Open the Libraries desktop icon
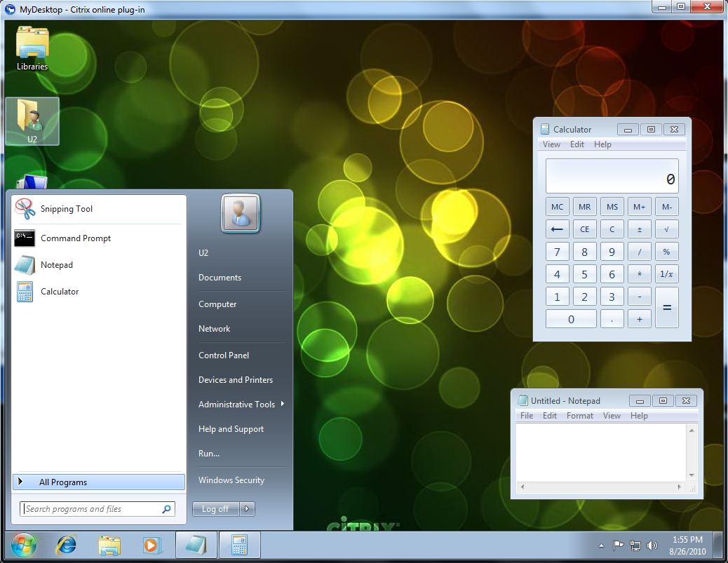 pos(32,49)
